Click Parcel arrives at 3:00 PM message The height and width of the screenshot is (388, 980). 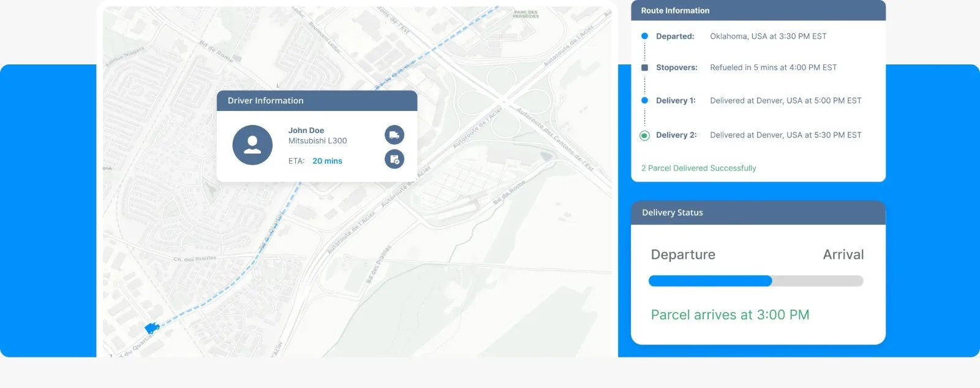[x=729, y=314]
